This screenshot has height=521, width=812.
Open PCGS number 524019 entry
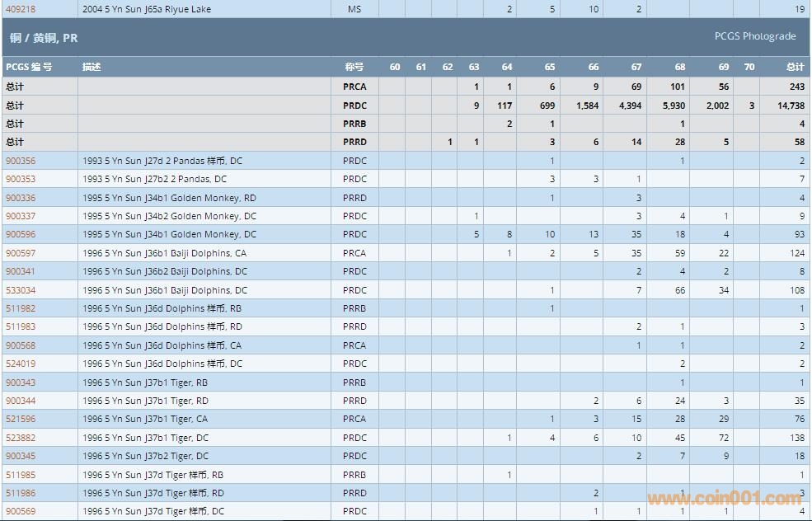coord(21,364)
